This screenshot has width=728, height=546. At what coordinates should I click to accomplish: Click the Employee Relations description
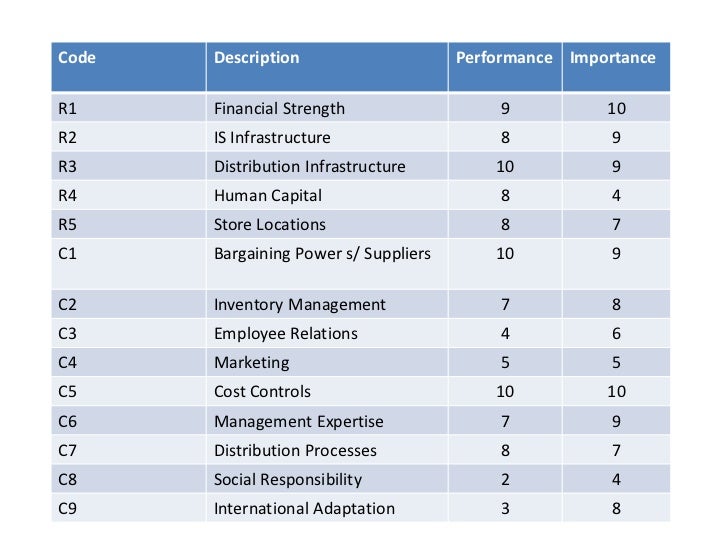point(286,333)
